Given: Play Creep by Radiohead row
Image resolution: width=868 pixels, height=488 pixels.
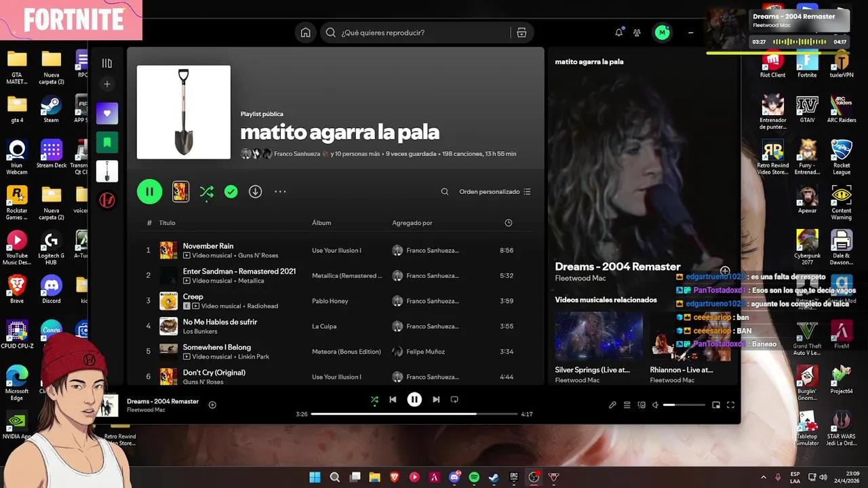Looking at the screenshot, I should click(335, 301).
